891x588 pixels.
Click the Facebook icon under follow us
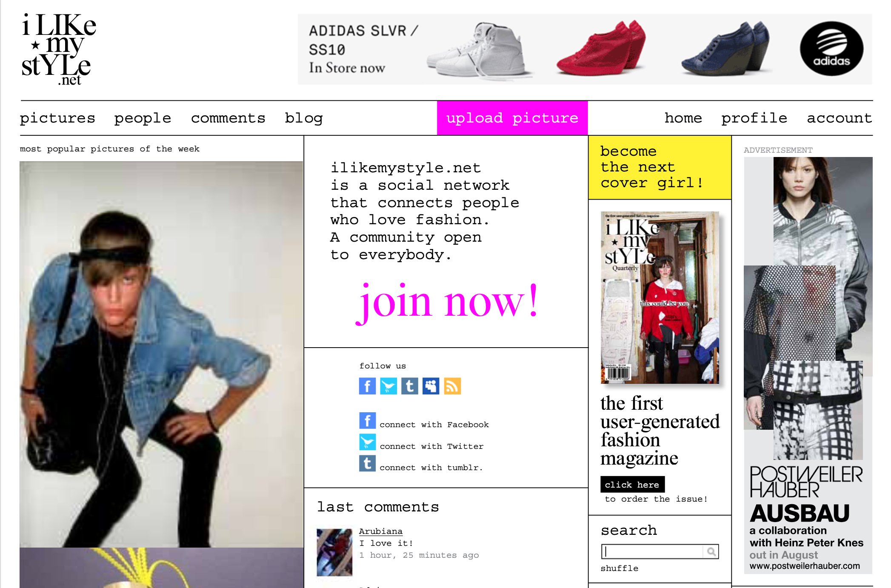click(367, 386)
